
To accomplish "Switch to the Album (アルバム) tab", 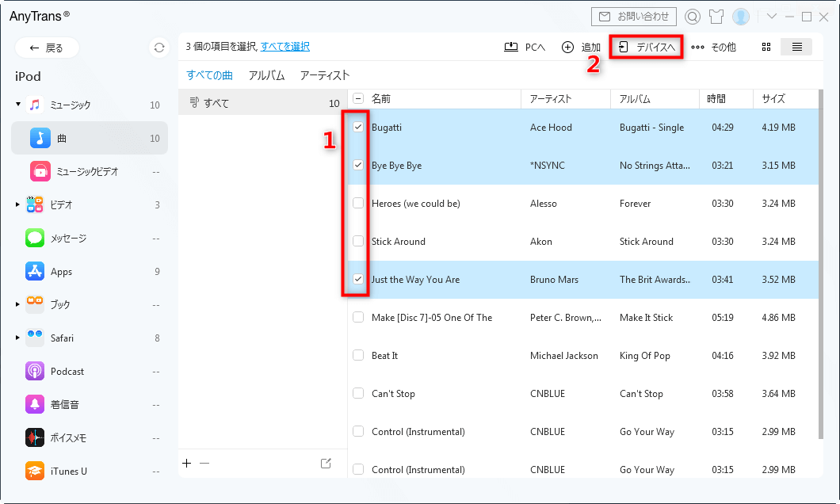I will coord(266,75).
